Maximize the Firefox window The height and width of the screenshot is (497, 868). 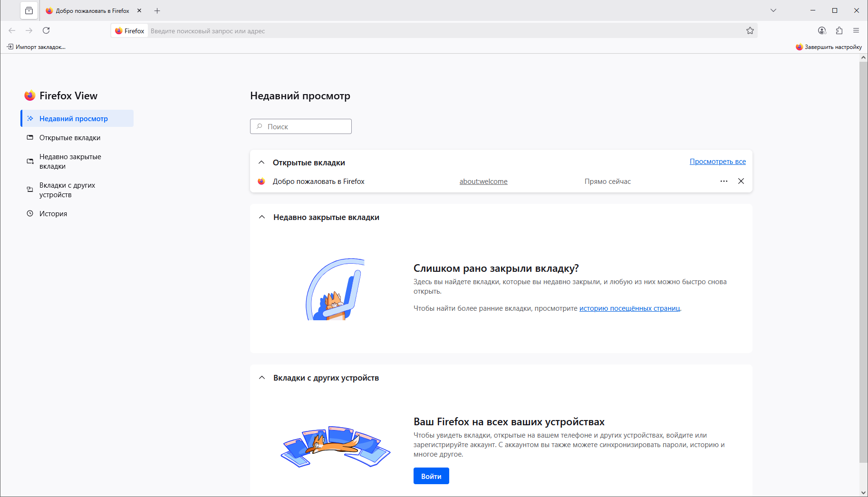pyautogui.click(x=835, y=10)
